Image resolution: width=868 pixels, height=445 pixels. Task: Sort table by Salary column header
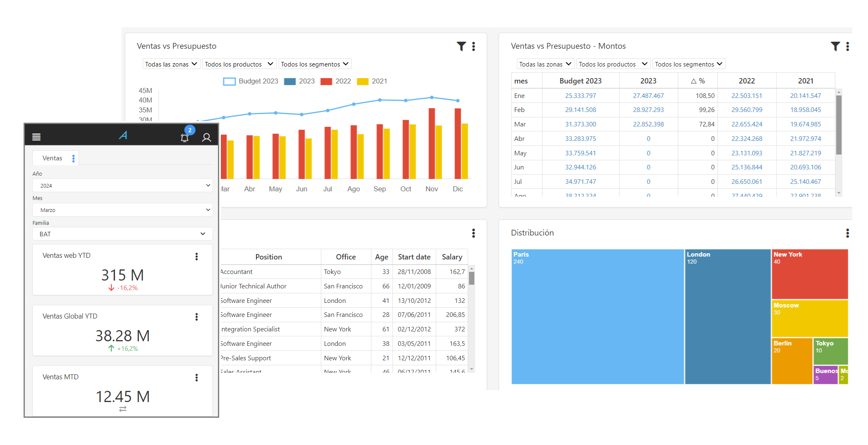click(x=452, y=257)
